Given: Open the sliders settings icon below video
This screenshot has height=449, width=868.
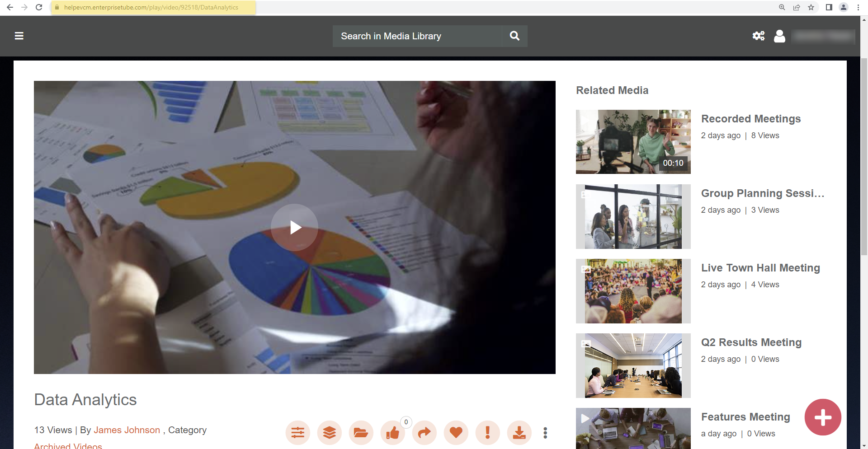Looking at the screenshot, I should click(x=297, y=433).
